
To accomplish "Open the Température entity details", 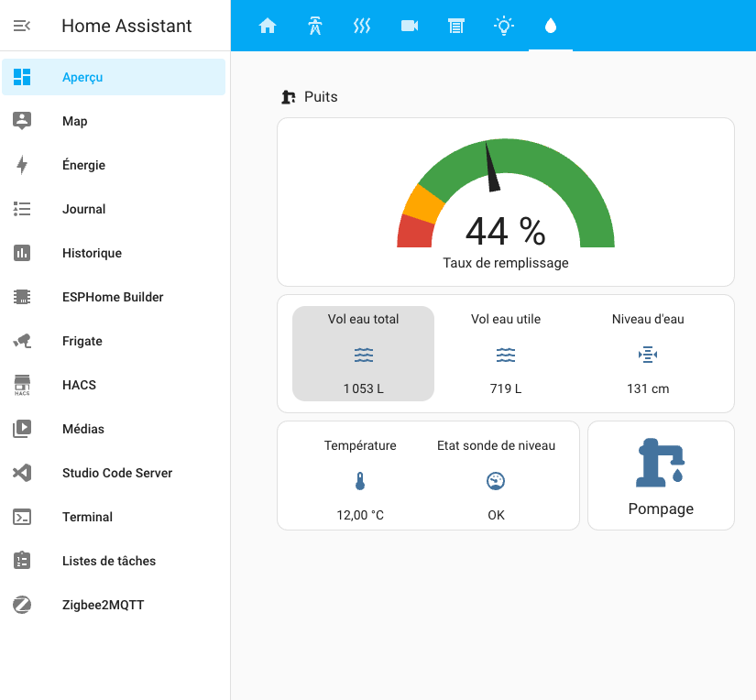I will pos(360,480).
